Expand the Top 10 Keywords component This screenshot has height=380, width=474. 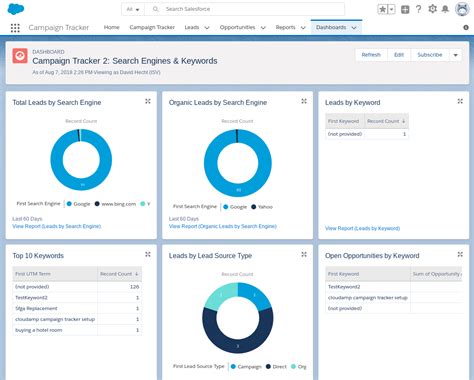click(x=148, y=254)
